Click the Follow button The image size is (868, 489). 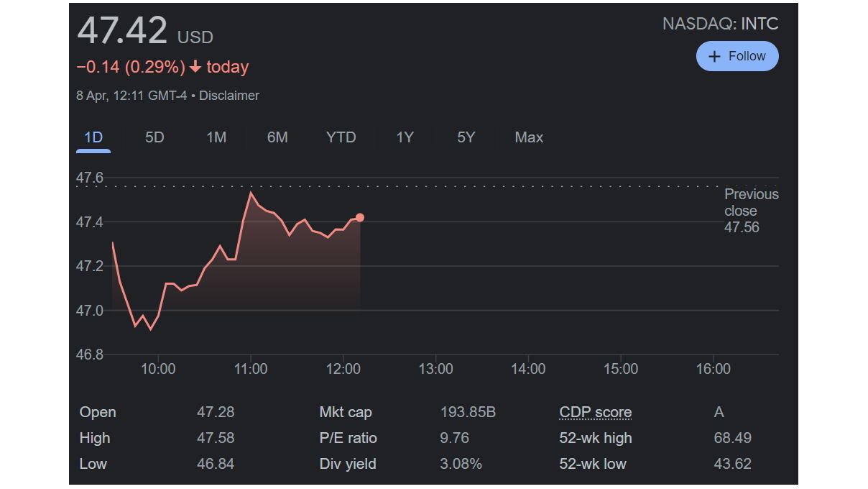pyautogui.click(x=737, y=56)
